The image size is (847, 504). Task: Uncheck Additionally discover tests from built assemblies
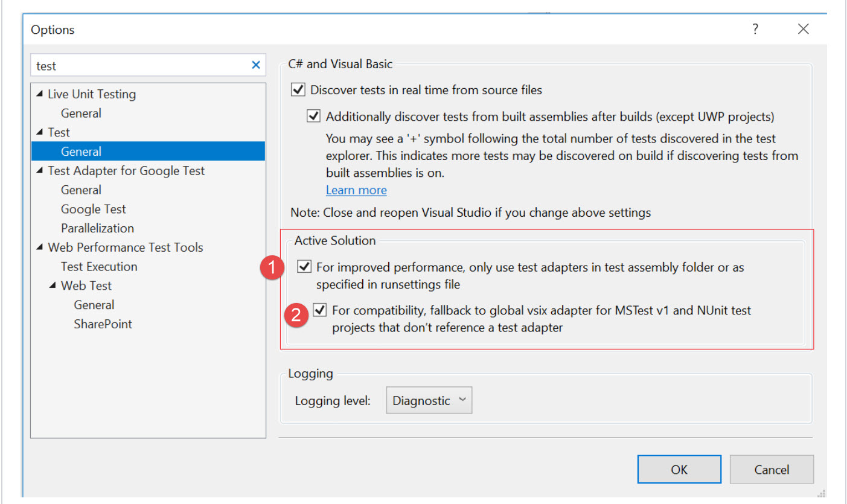(314, 116)
